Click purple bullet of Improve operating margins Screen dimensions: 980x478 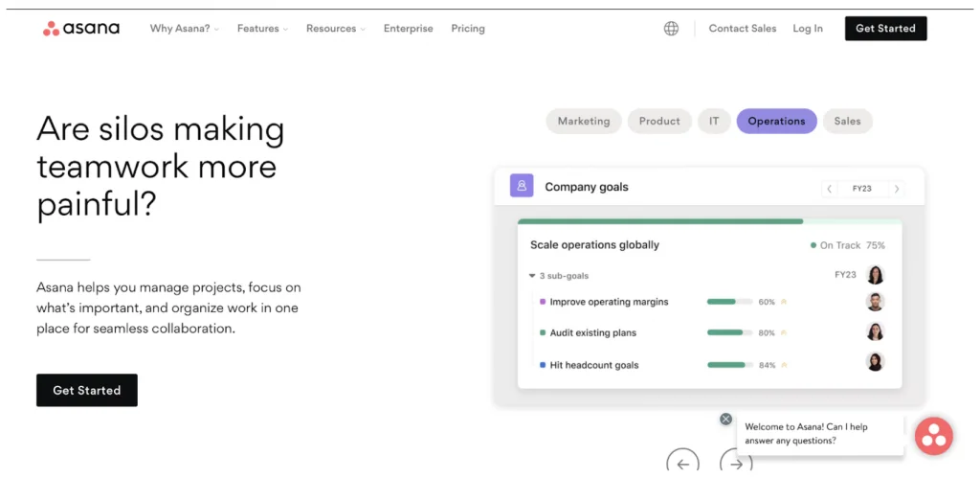point(543,302)
